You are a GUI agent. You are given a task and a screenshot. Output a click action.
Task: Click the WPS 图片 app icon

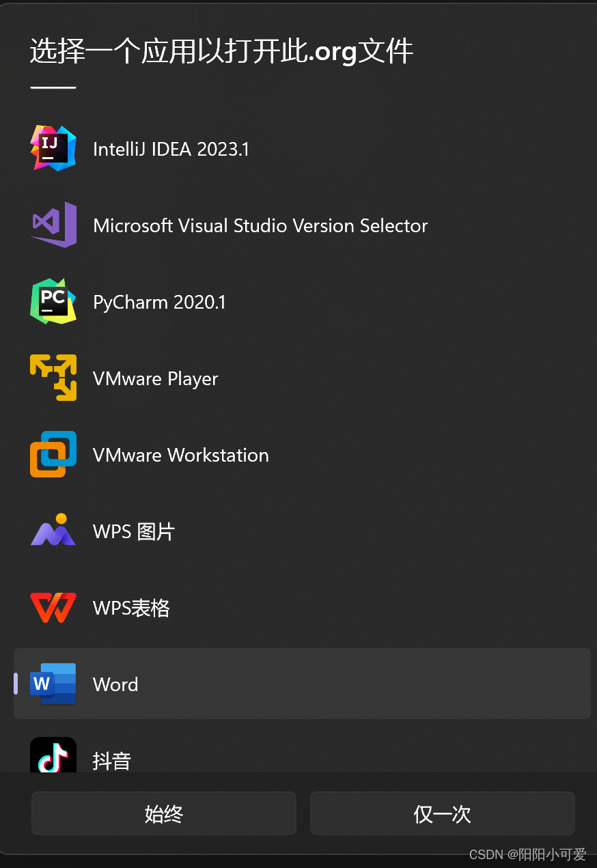click(53, 531)
